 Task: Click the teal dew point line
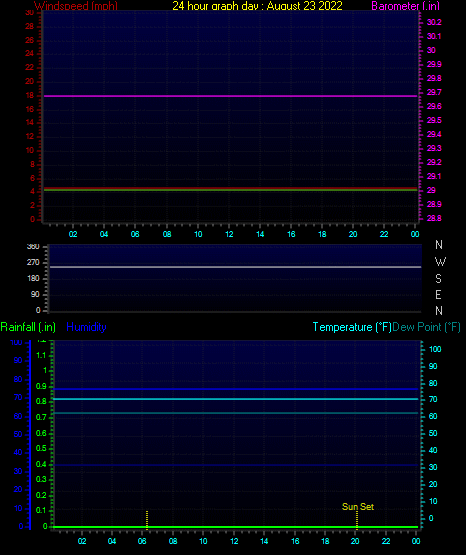pos(235,413)
